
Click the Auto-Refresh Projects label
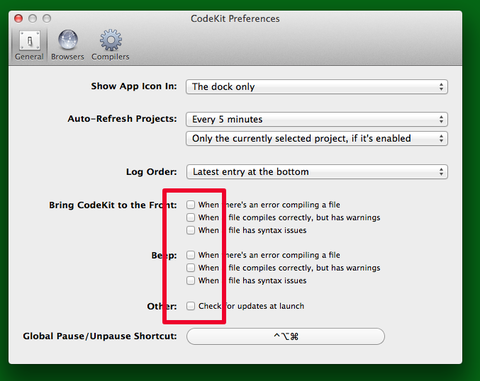(x=122, y=119)
